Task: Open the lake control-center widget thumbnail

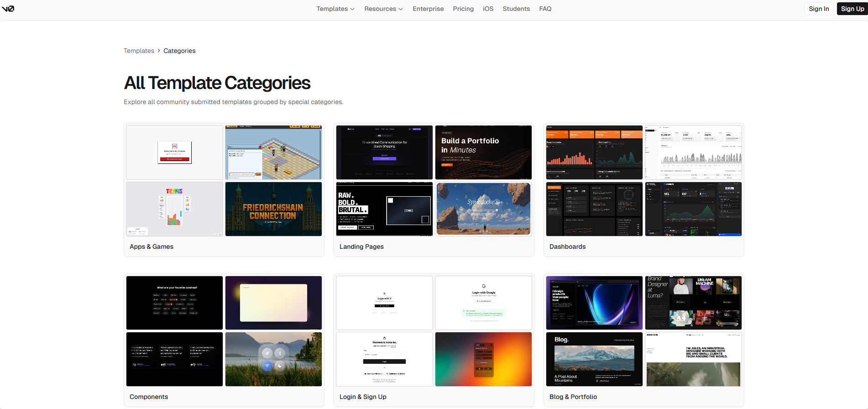Action: coord(274,359)
